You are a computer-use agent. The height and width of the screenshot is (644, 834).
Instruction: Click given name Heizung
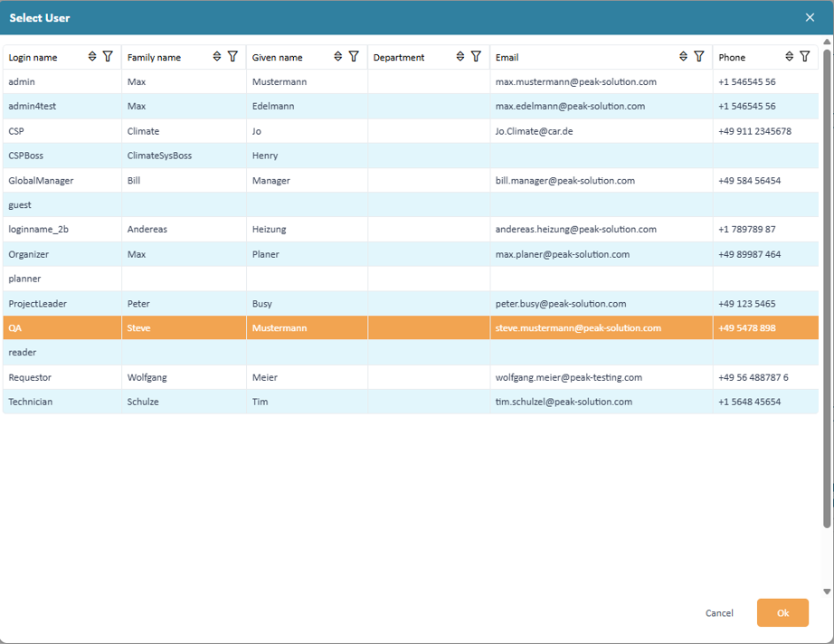click(270, 230)
